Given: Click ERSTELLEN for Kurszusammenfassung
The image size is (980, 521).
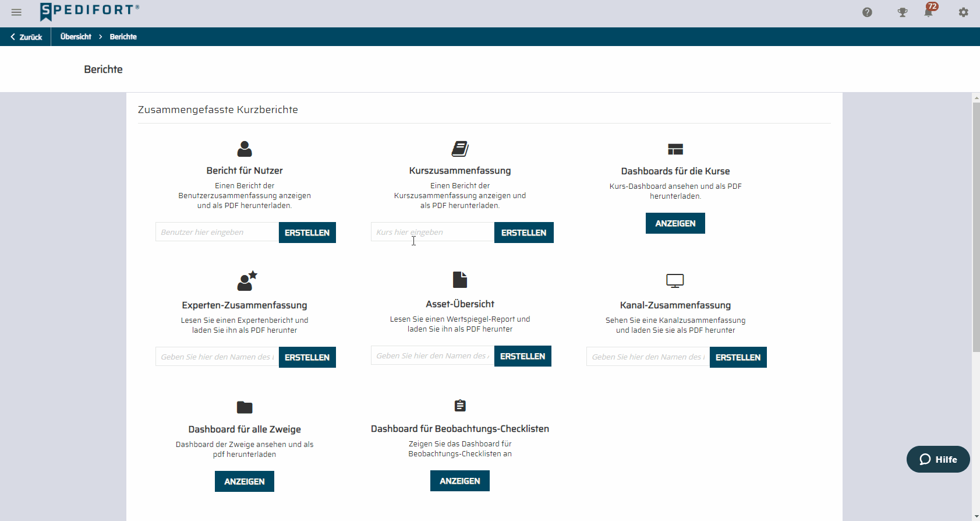Looking at the screenshot, I should [524, 233].
